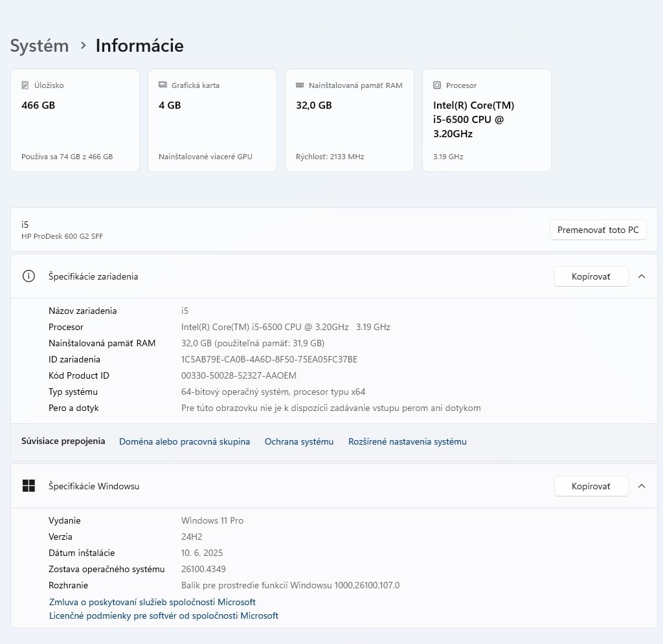This screenshot has width=663, height=644.
Task: Click the breadcrumb chevron after Systém
Action: click(x=83, y=46)
